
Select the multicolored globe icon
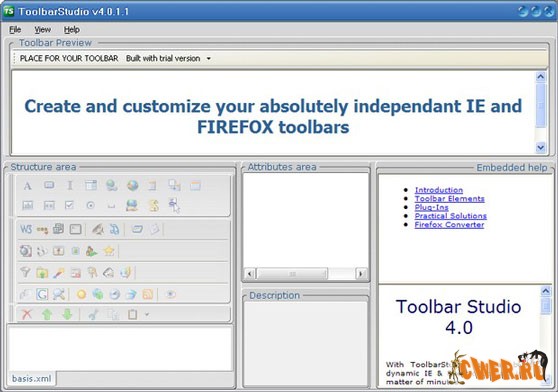coord(132,185)
